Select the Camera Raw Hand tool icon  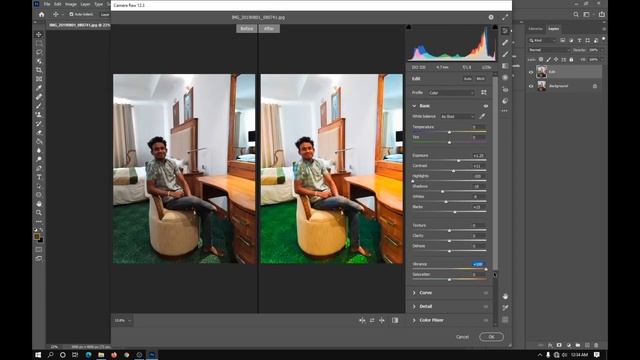pyautogui.click(x=505, y=296)
